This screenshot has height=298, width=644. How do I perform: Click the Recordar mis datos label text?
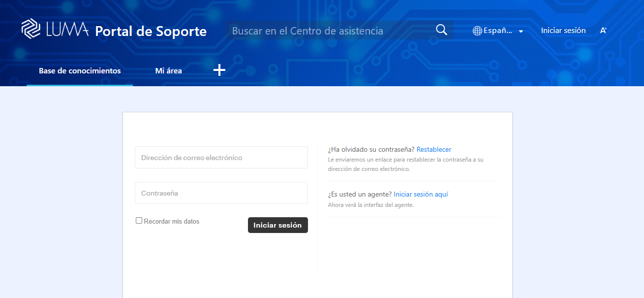pos(172,222)
